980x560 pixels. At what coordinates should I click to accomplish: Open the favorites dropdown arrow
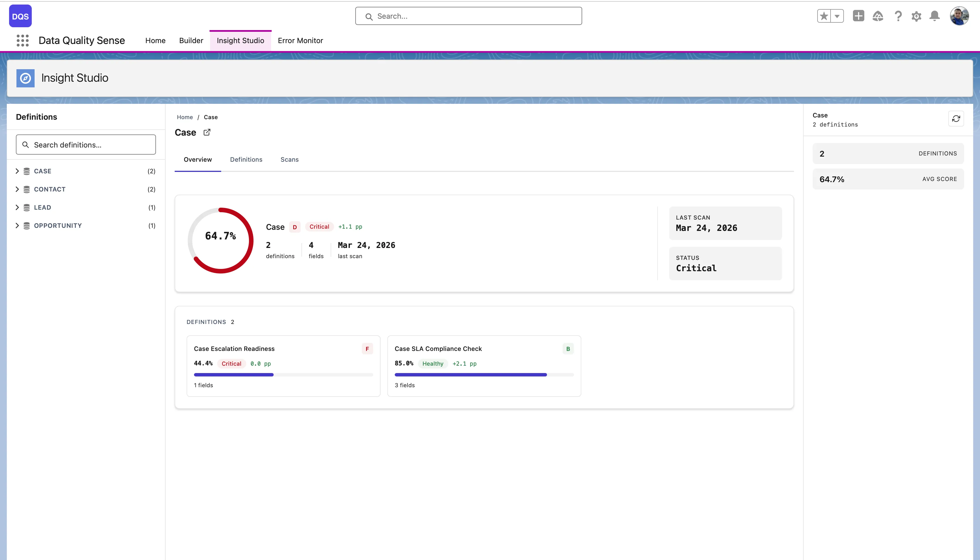tap(837, 16)
